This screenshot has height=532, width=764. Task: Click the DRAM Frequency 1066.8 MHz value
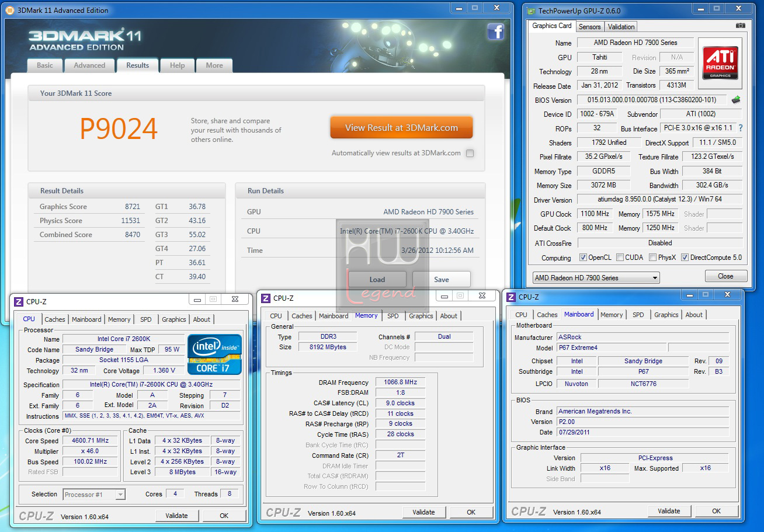(x=400, y=383)
